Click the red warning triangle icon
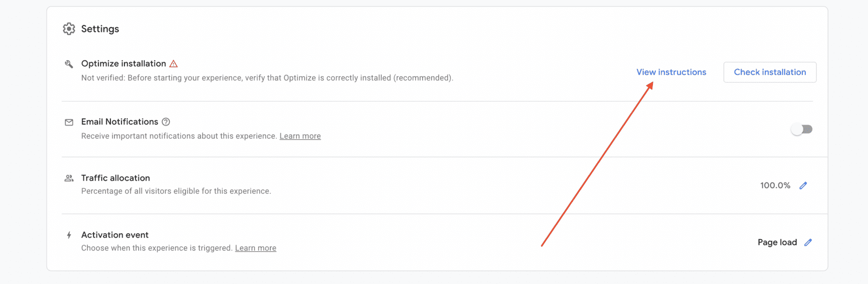The height and width of the screenshot is (284, 868). [174, 64]
